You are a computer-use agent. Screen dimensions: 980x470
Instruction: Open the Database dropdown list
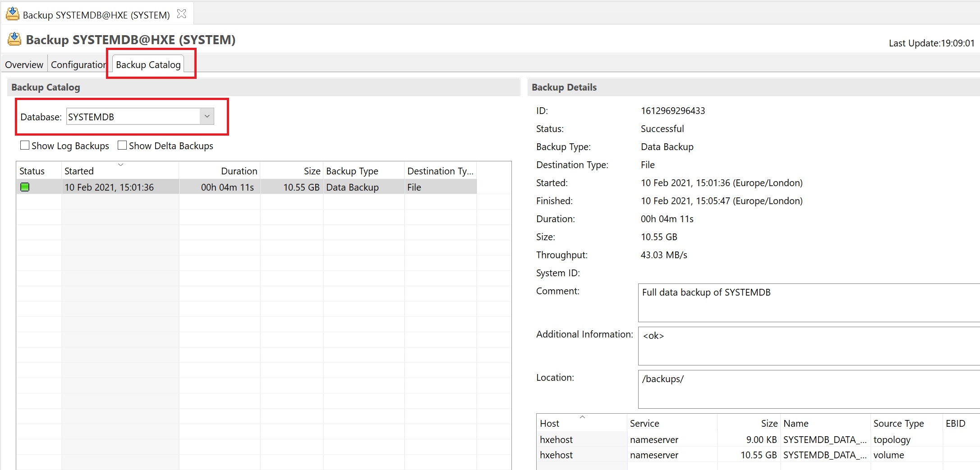click(207, 117)
